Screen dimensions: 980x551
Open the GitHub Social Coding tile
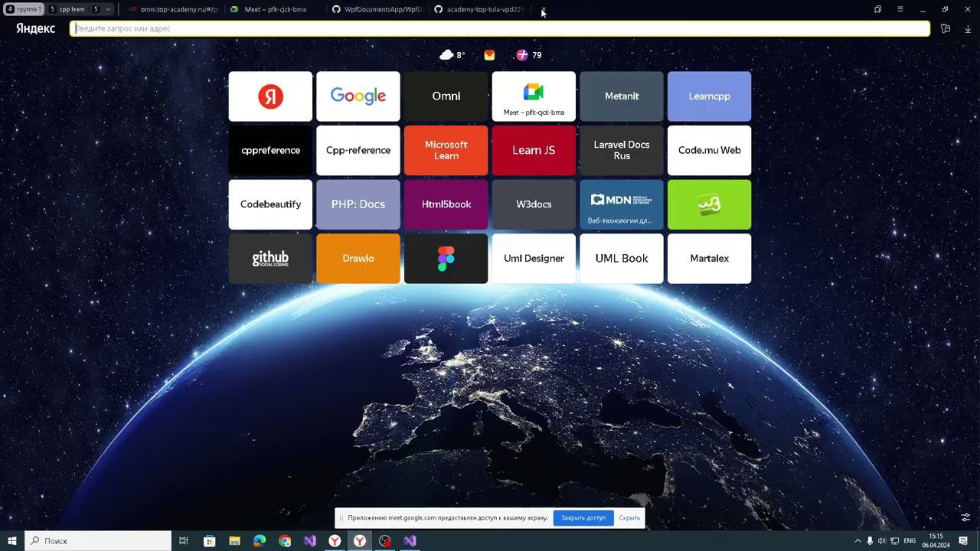coord(270,259)
